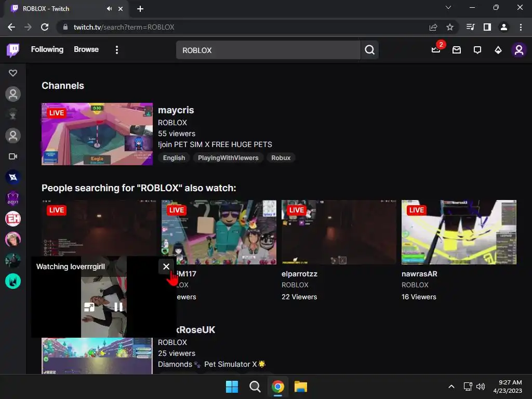Click ROBLOX category under maycris
This screenshot has height=399, width=532.
[172, 123]
